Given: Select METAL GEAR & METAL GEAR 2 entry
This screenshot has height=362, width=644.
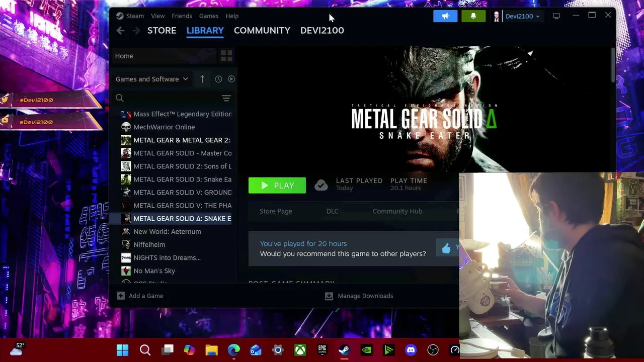Looking at the screenshot, I should pos(176,140).
